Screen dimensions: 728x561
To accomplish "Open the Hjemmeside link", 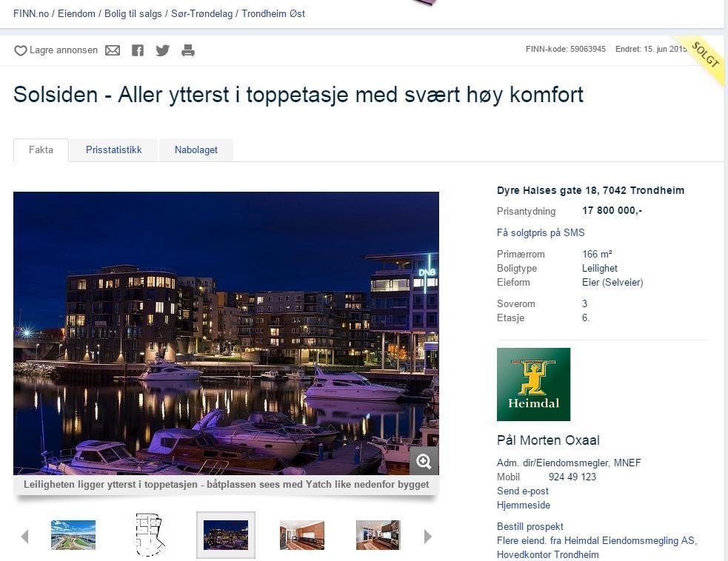I will tap(524, 505).
